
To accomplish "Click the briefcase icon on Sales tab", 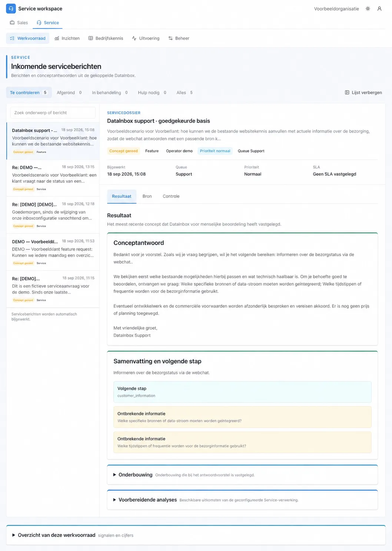I will 12,23.
